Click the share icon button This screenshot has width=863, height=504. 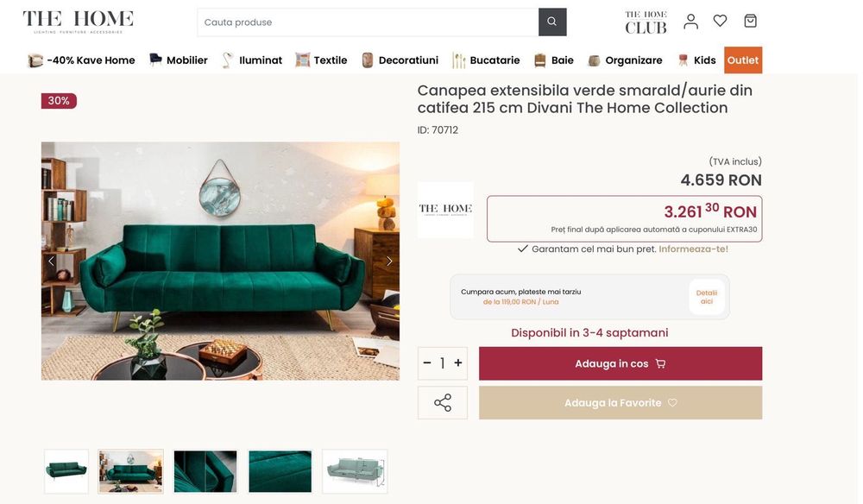coord(443,403)
